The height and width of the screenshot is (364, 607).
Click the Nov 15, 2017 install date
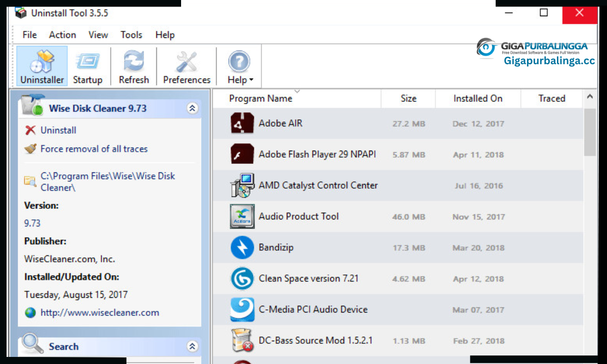click(x=479, y=217)
